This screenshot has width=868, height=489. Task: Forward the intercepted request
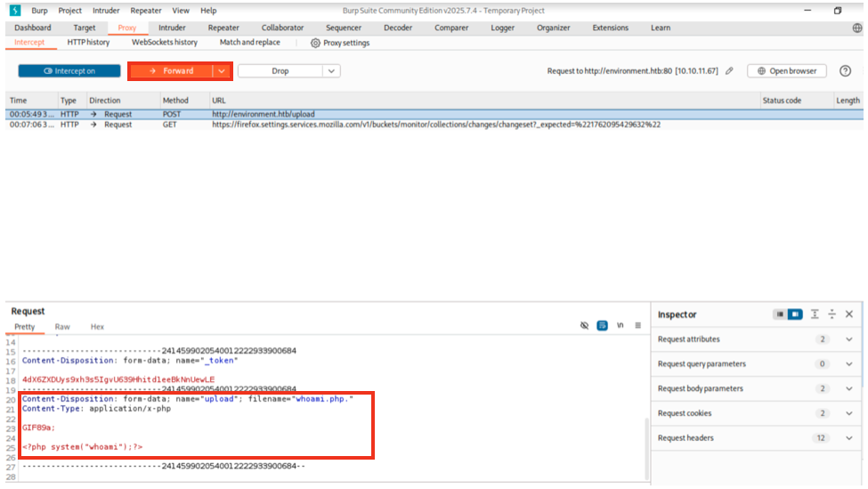click(171, 71)
